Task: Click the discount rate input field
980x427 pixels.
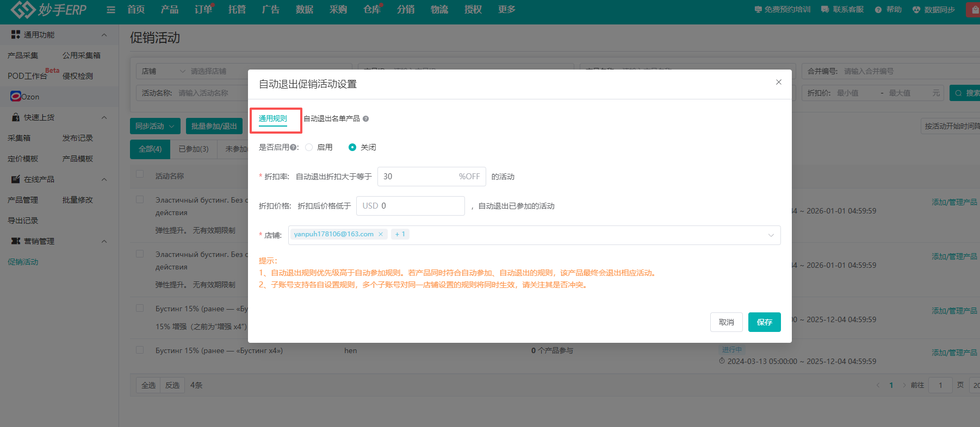Action: point(418,177)
